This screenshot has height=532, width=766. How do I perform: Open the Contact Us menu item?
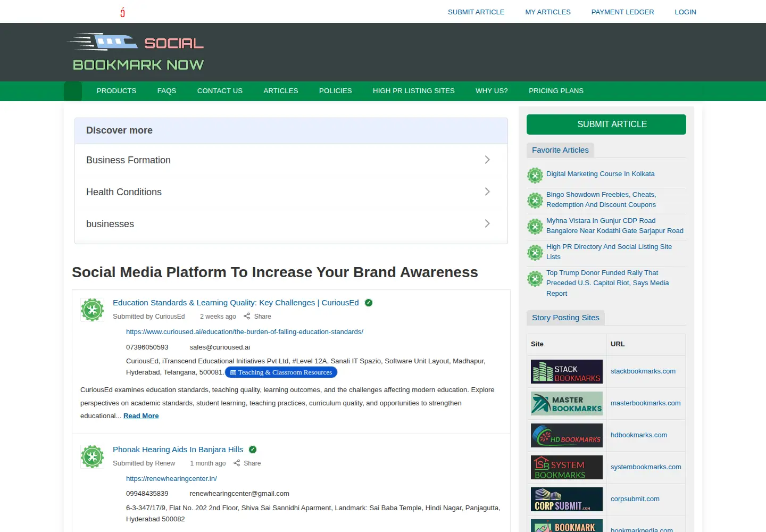(220, 91)
